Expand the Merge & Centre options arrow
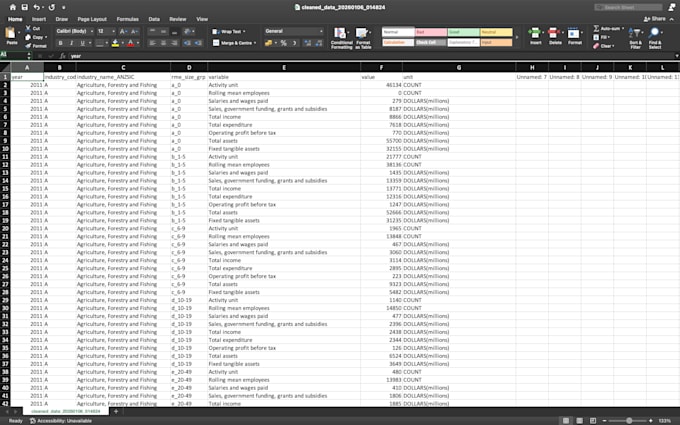 255,43
